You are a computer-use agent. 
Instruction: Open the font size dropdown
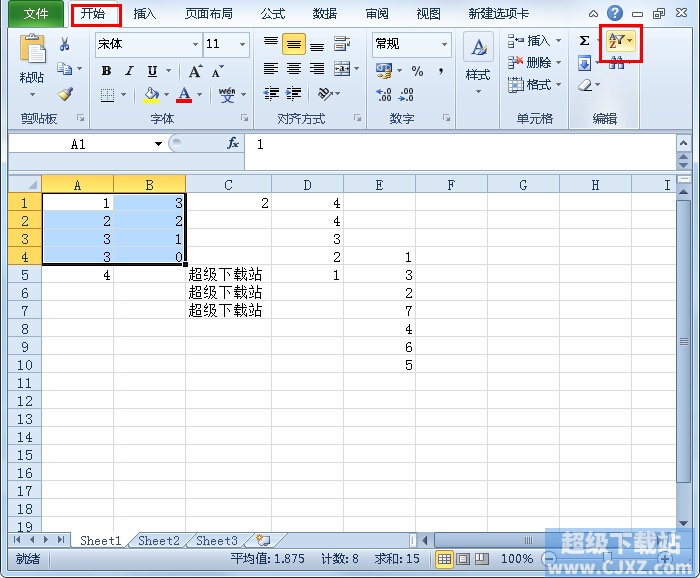242,44
